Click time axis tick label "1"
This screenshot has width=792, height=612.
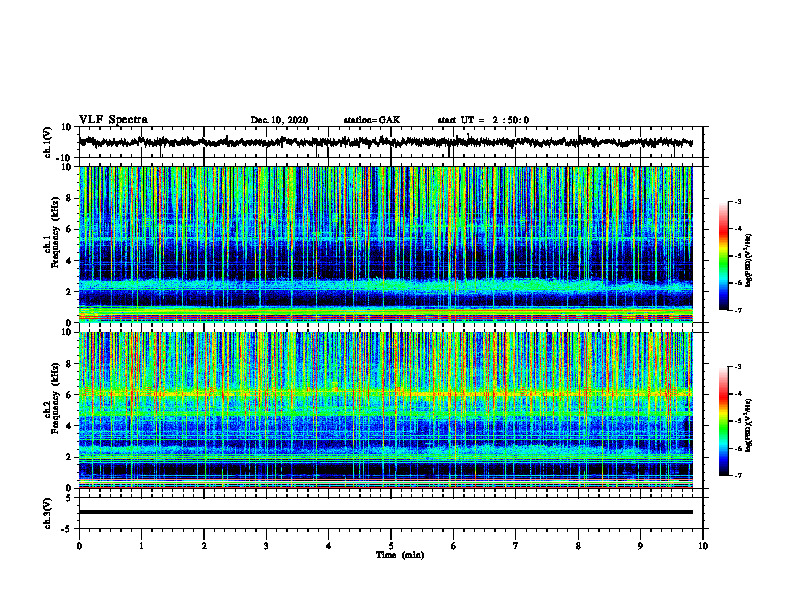141,546
